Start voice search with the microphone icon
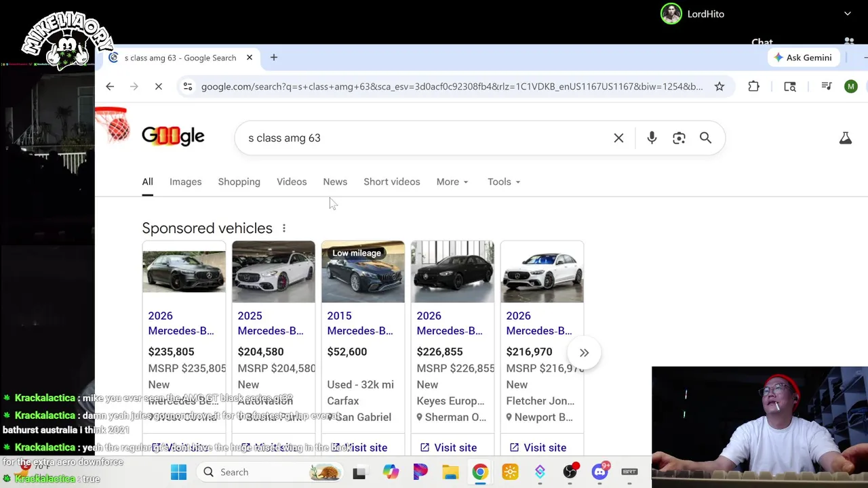The image size is (868, 488). (x=652, y=138)
